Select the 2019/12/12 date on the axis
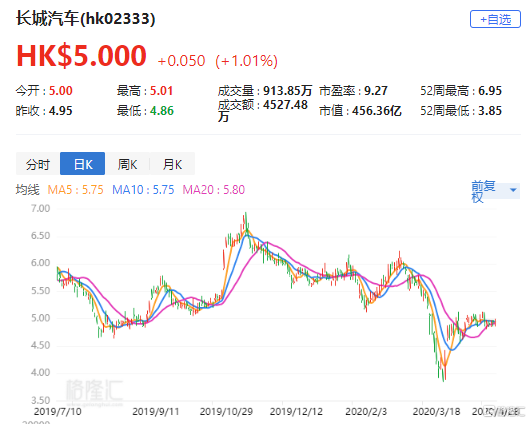The image size is (532, 424). coord(296,411)
